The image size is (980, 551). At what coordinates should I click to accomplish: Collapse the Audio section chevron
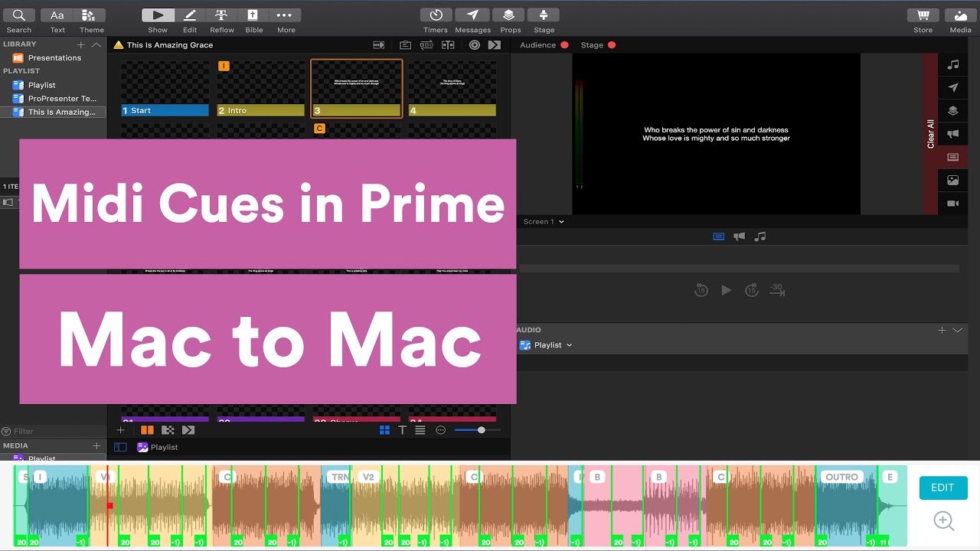(x=957, y=330)
